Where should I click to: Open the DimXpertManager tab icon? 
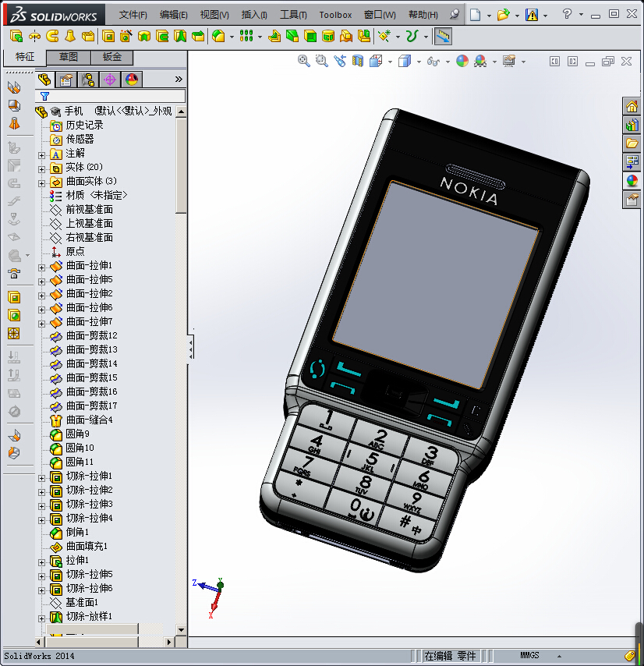pyautogui.click(x=110, y=80)
